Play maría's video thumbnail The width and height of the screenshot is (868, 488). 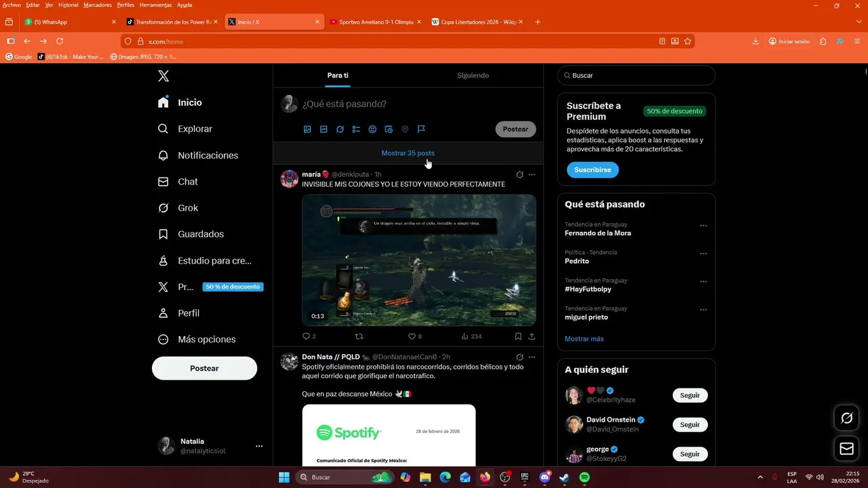pos(419,260)
